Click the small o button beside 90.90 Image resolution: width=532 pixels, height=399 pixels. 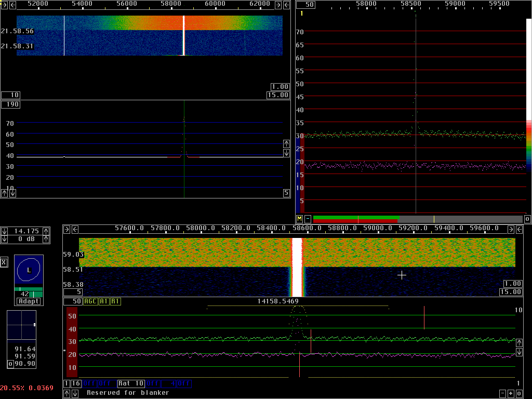pyautogui.click(x=10, y=364)
